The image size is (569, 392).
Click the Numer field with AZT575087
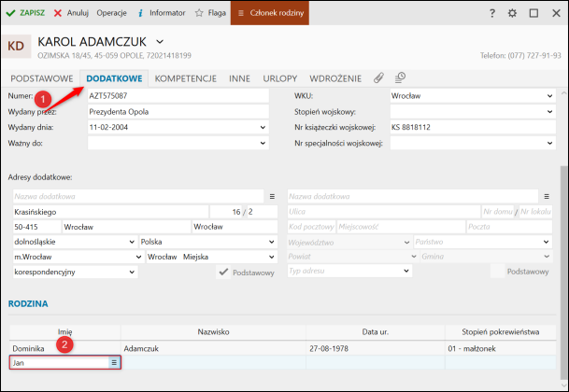coord(178,96)
